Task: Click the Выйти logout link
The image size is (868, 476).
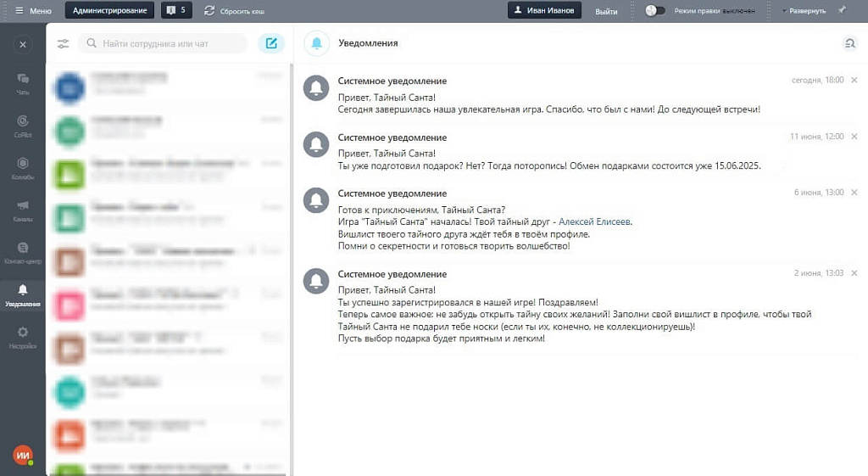Action: (606, 11)
